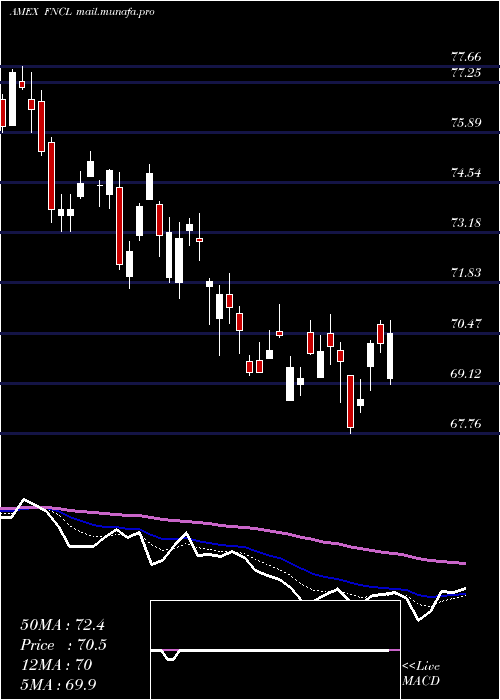Click the Price : 70.5 reading
Viewport: 500px width, 700px height.
(63, 645)
